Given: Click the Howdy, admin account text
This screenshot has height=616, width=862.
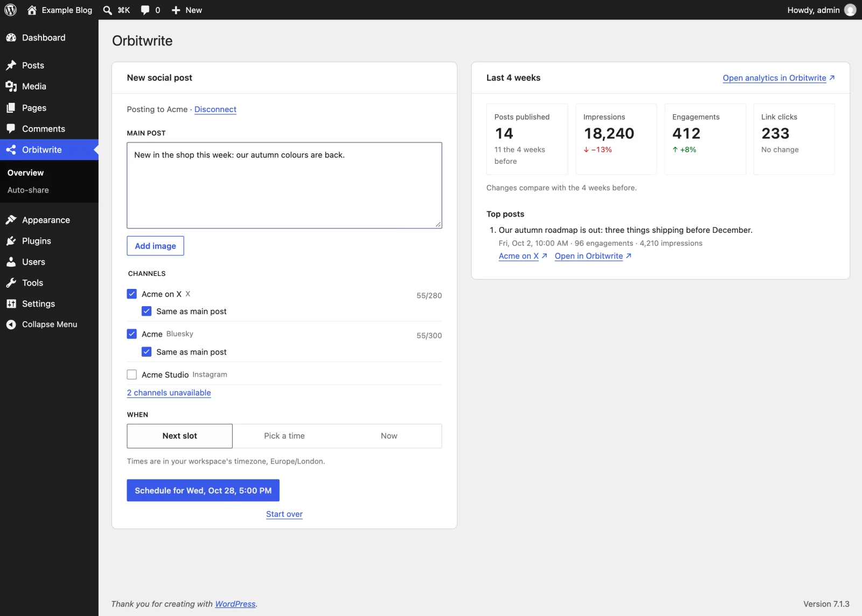Looking at the screenshot, I should pos(814,10).
